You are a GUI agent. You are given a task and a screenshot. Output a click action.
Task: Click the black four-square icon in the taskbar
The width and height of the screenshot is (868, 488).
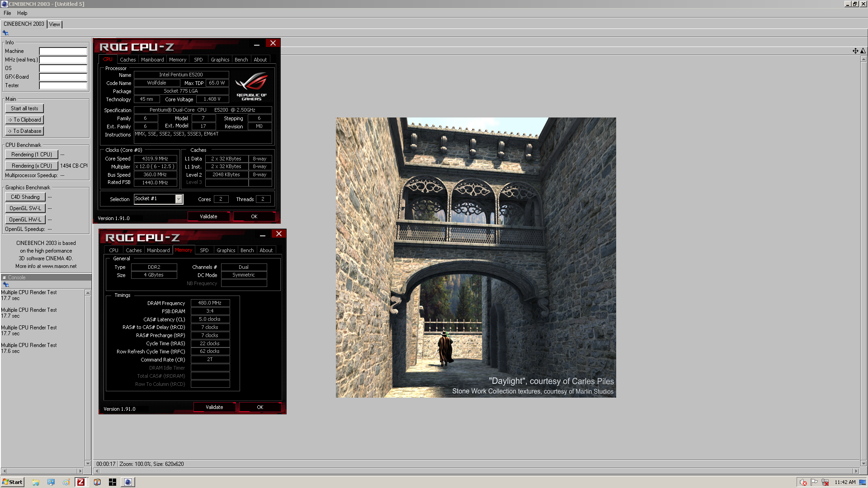tap(113, 482)
